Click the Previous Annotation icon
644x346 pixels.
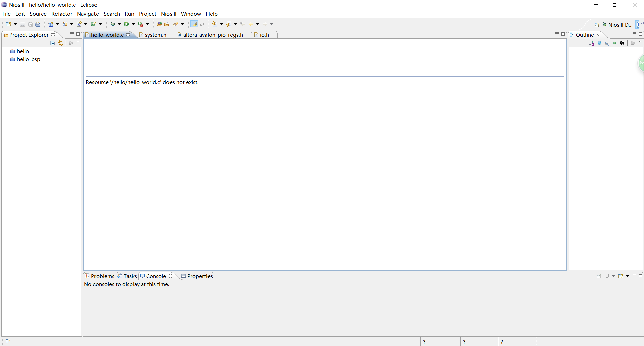(x=229, y=24)
